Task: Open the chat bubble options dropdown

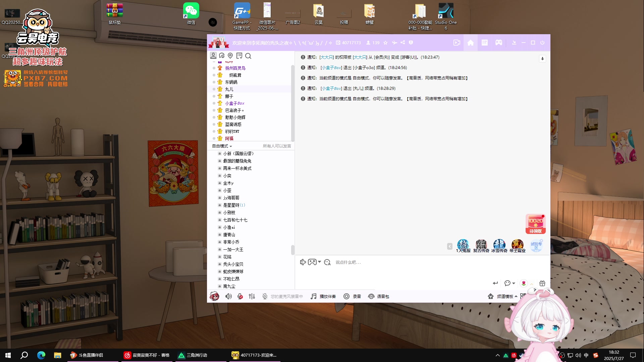Action: [509, 283]
